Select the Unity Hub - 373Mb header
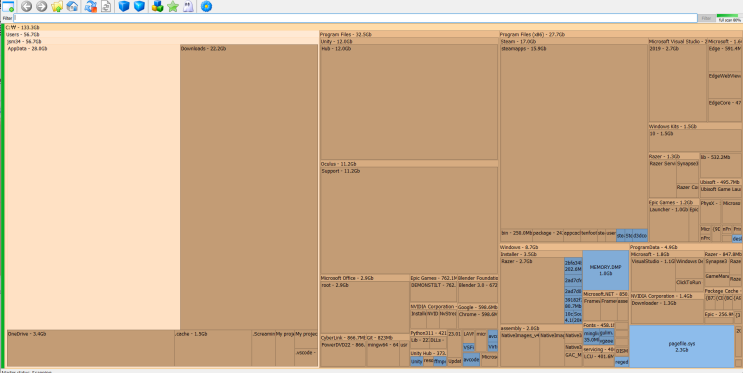The width and height of the screenshot is (743, 373). pyautogui.click(x=428, y=353)
